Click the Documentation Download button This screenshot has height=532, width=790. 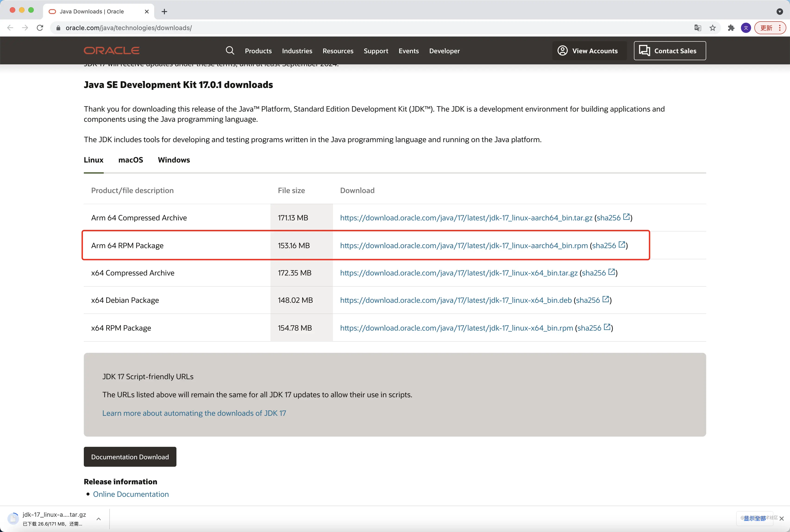(130, 457)
